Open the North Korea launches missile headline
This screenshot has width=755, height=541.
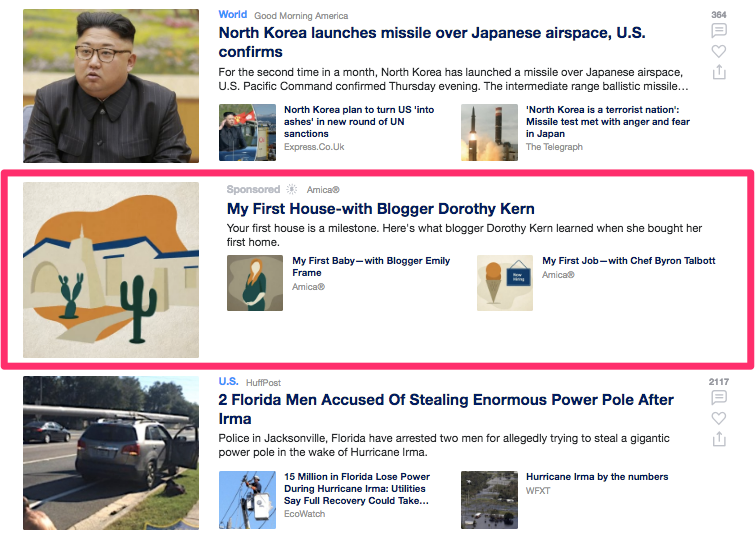pos(432,42)
